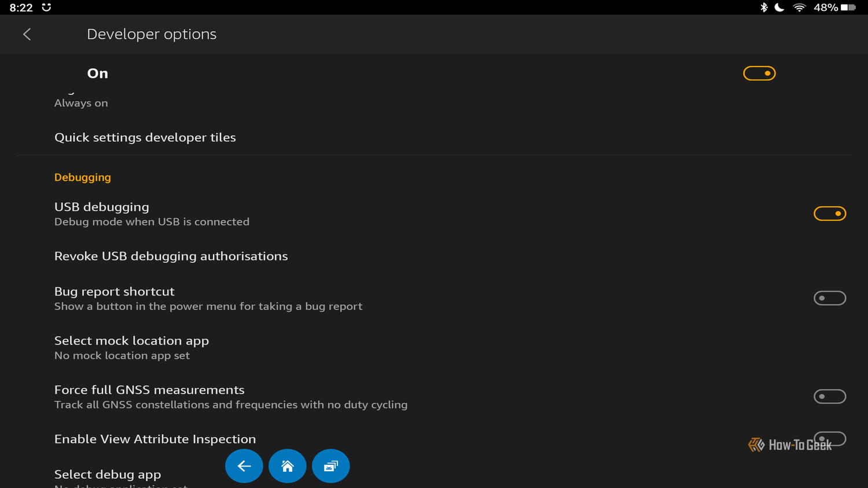Disable the USB debugging toggle

pos(830,213)
